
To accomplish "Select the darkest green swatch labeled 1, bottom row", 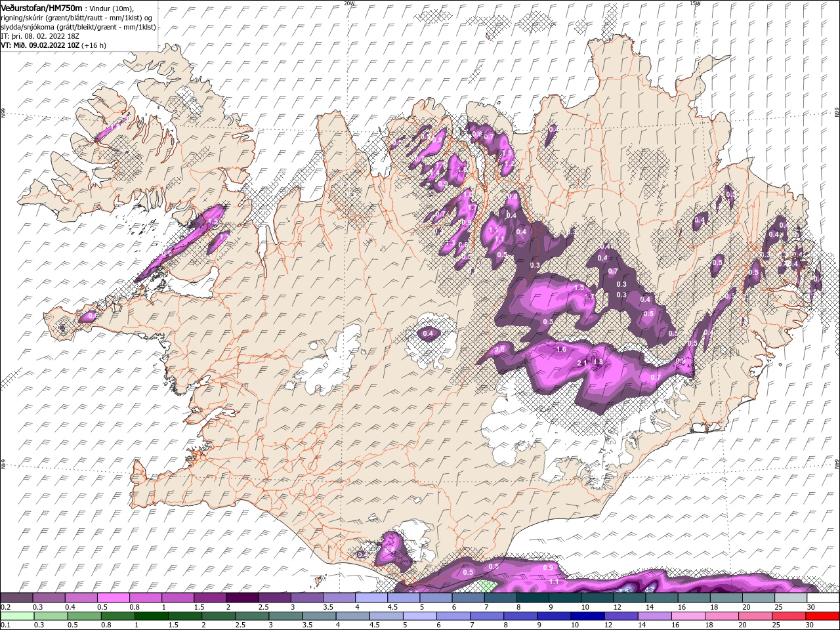I will click(x=151, y=616).
